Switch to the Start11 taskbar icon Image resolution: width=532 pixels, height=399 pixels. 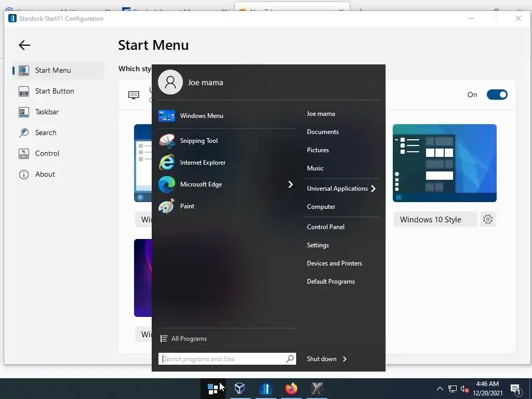coord(265,389)
